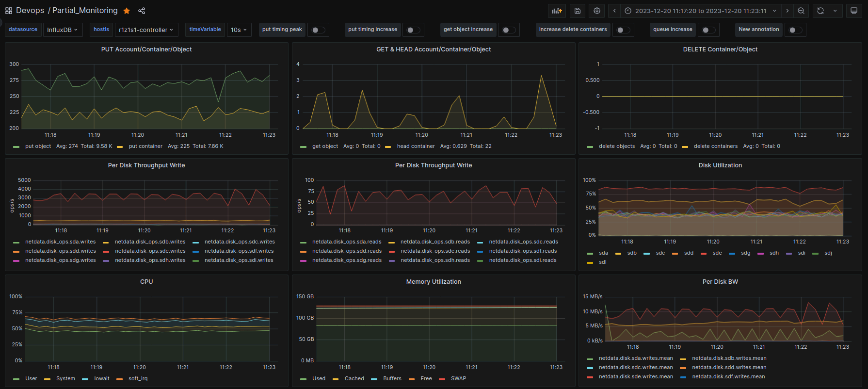868x389 pixels.
Task: Expand the r1z1s1-controller host dropdown
Action: 146,30
